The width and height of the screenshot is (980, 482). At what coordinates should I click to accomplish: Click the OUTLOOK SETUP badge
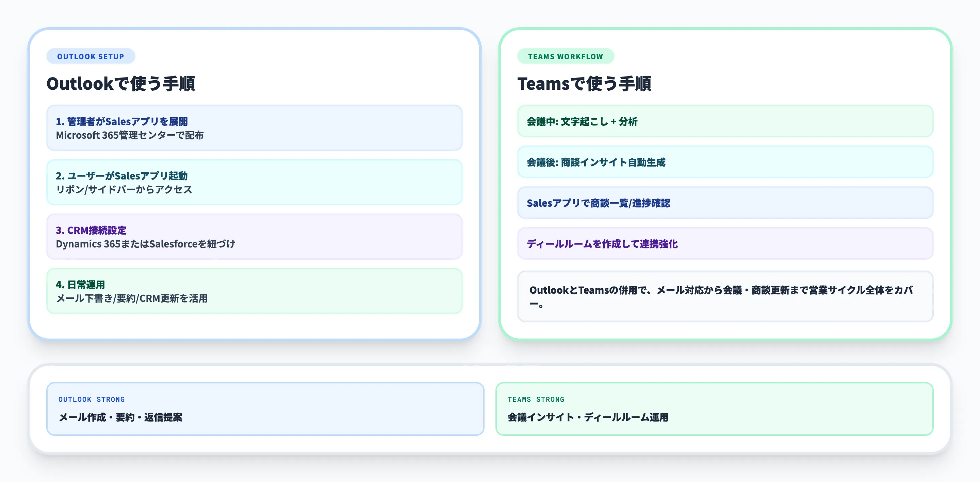91,56
